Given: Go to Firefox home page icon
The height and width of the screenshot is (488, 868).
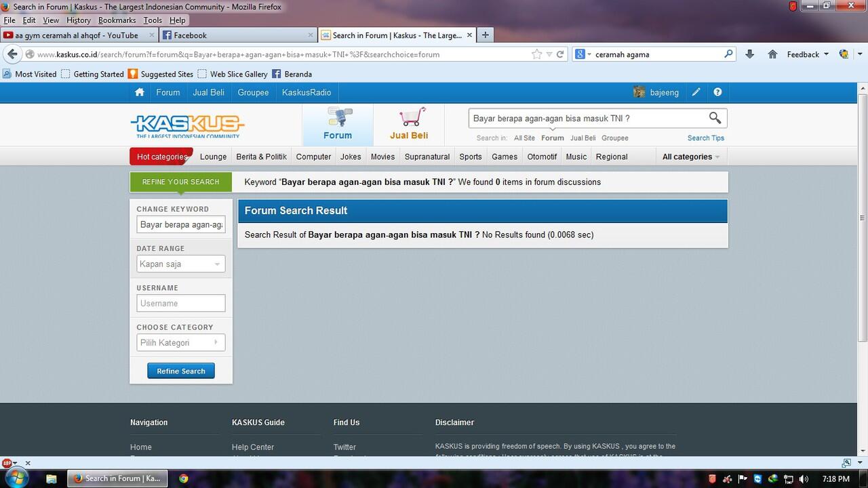Looking at the screenshot, I should [x=772, y=54].
